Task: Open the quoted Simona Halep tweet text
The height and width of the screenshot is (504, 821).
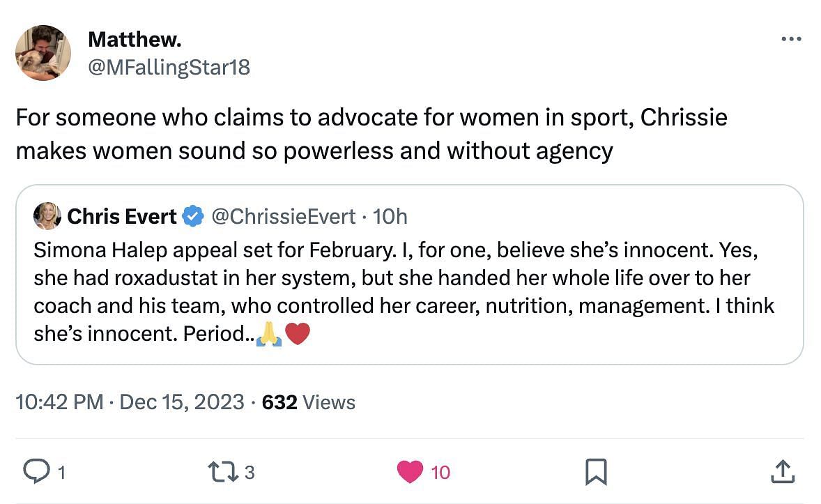Action: pos(404,293)
